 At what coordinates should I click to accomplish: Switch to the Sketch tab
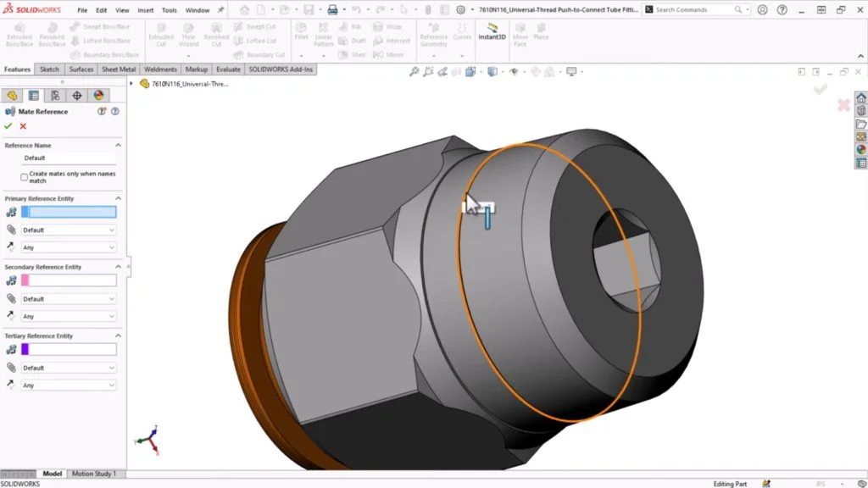49,69
